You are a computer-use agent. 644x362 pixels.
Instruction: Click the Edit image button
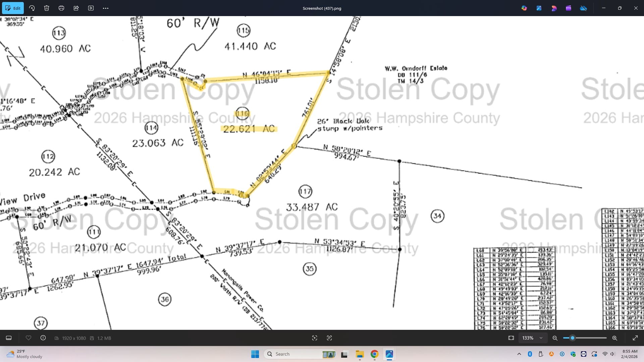[13, 8]
